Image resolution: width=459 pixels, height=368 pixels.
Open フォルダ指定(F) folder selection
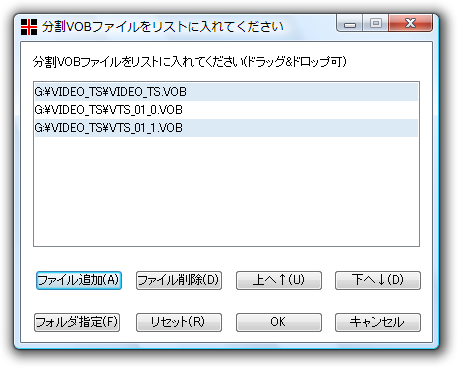click(77, 322)
